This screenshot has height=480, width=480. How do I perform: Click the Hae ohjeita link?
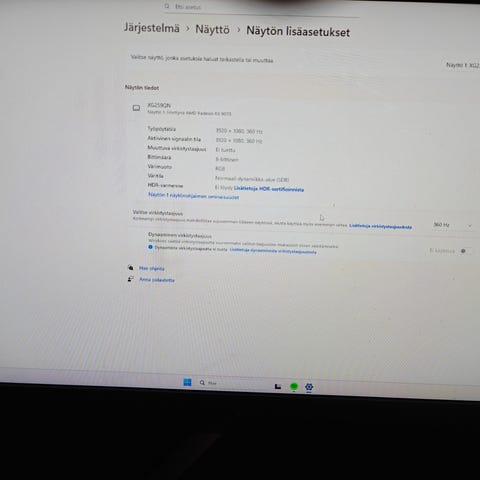tap(151, 268)
